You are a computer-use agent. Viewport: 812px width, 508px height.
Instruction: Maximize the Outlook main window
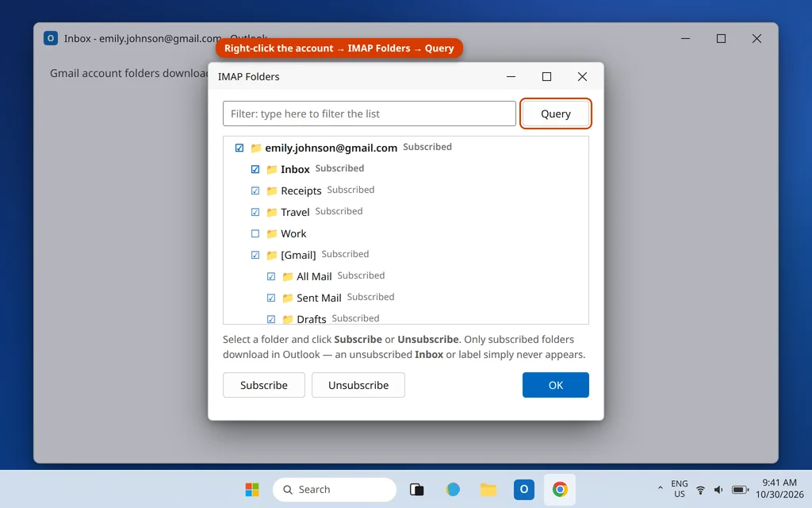[721, 38]
